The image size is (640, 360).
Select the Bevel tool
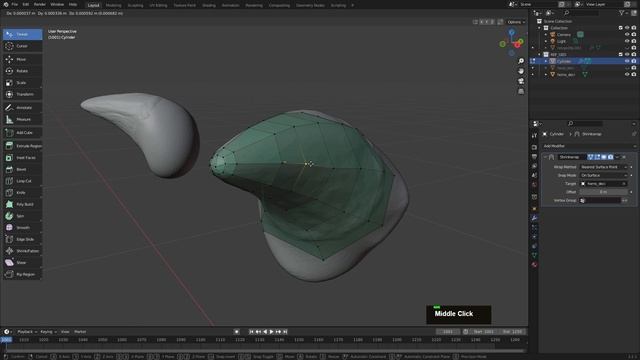tap(22, 169)
